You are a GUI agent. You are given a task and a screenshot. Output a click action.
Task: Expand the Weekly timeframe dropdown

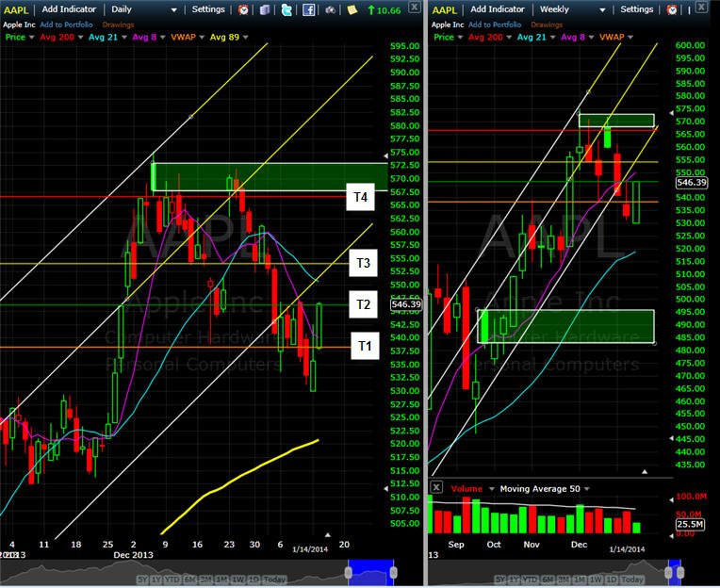[602, 9]
